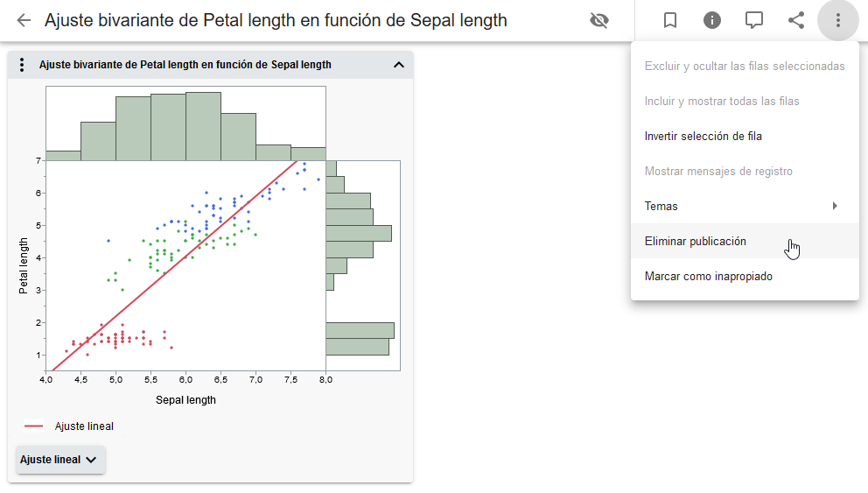Click the panel title header text
The height and width of the screenshot is (493, 868).
[x=185, y=65]
